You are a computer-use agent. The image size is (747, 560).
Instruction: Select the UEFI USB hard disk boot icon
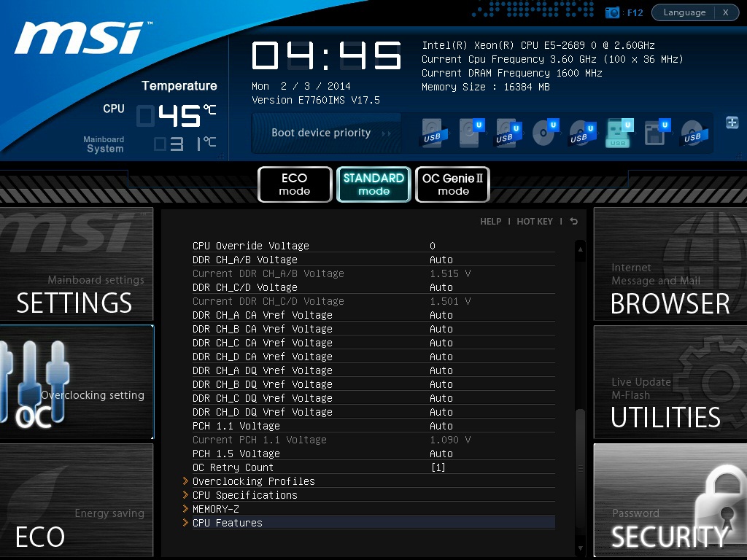[508, 133]
